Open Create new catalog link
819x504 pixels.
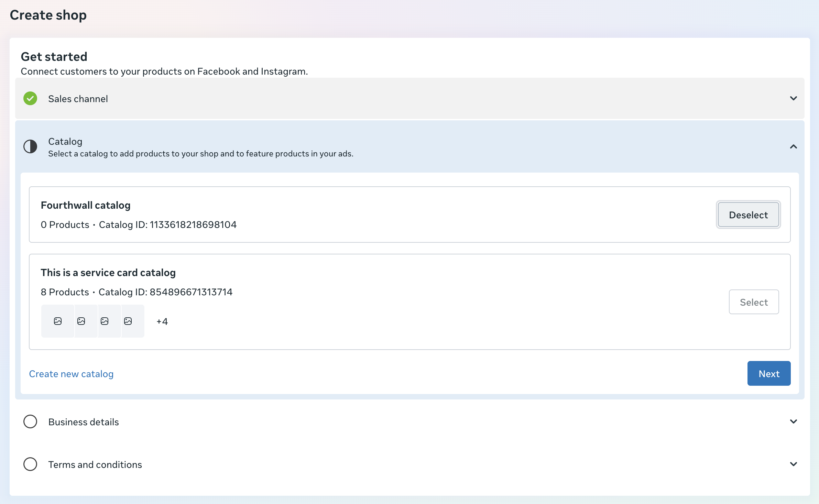[x=71, y=374]
